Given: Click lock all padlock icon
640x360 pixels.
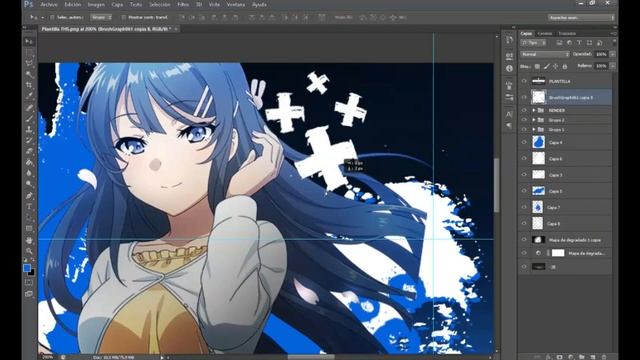Looking at the screenshot, I should [565, 66].
